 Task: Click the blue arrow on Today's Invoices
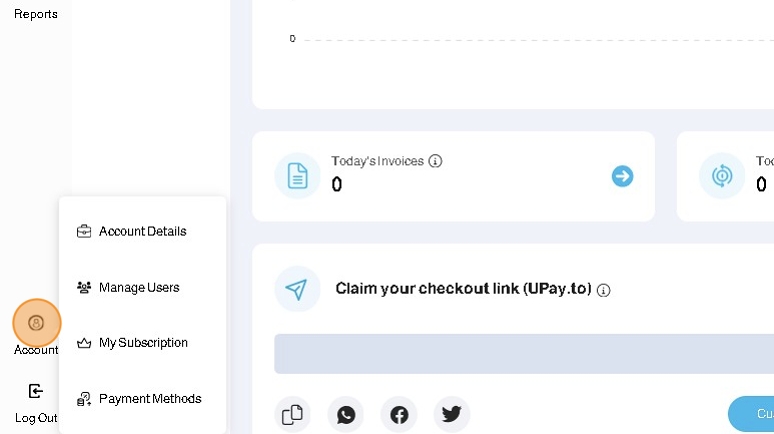(x=622, y=177)
